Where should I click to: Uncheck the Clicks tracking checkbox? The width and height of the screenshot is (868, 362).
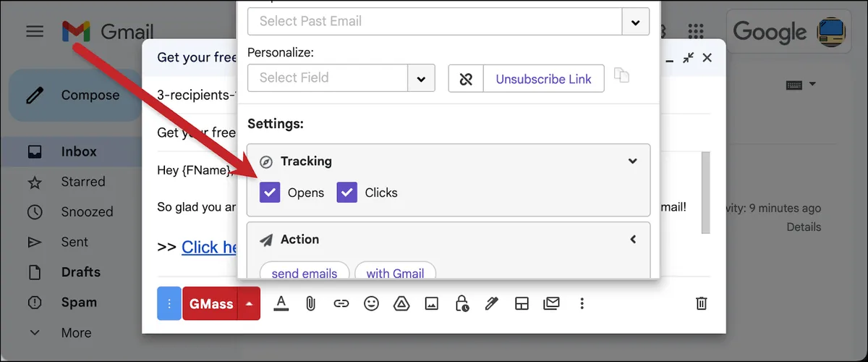(347, 193)
